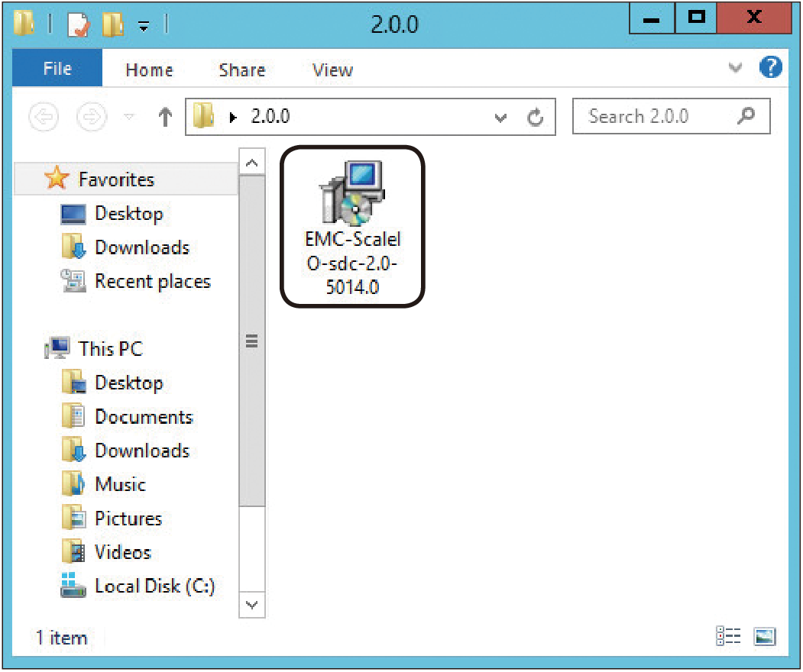The height and width of the screenshot is (672, 803).
Task: Open Desktop under This PC
Action: (129, 383)
